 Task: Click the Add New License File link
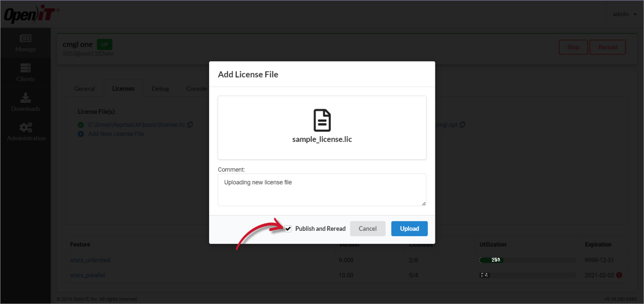pos(116,134)
